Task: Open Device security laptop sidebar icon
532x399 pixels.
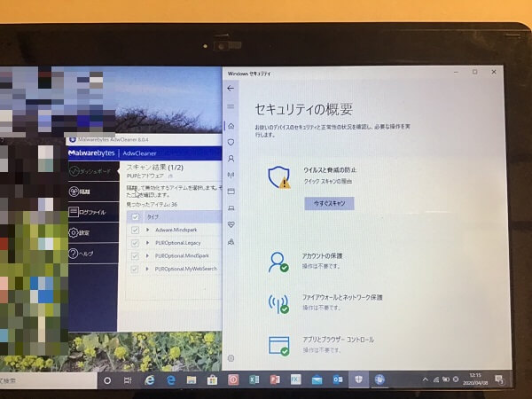Action: (231, 208)
